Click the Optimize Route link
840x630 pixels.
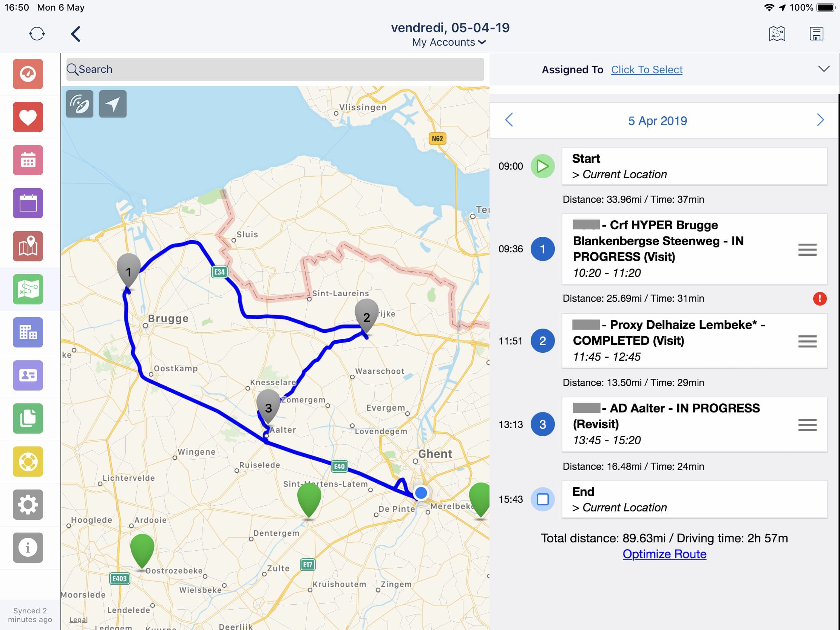(x=664, y=554)
